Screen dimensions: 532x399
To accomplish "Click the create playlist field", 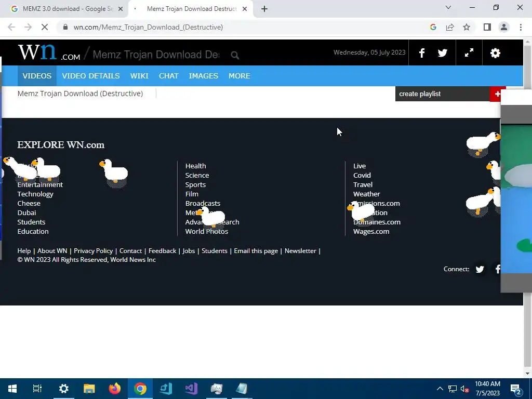I will [x=443, y=94].
